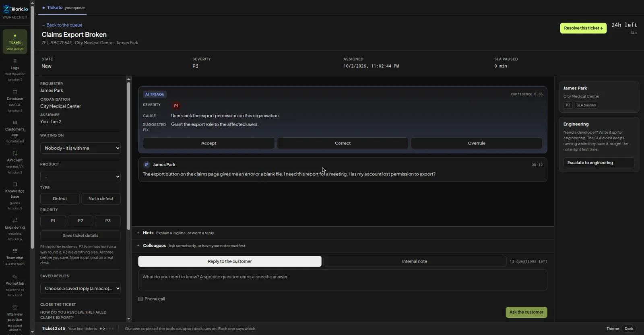This screenshot has width=644, height=335.
Task: Open the Engineering escalate tool
Action: [x=15, y=230]
